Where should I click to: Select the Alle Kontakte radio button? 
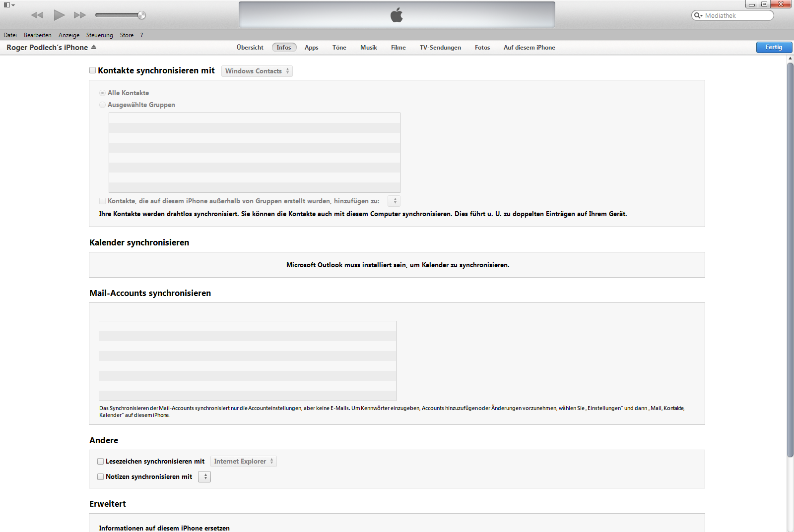[x=102, y=93]
